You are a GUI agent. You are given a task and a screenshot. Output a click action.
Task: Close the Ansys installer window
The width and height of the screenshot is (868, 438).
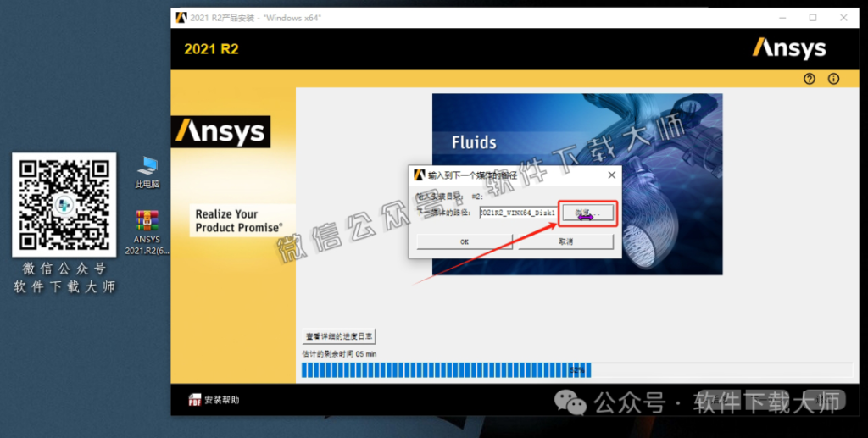pos(843,18)
